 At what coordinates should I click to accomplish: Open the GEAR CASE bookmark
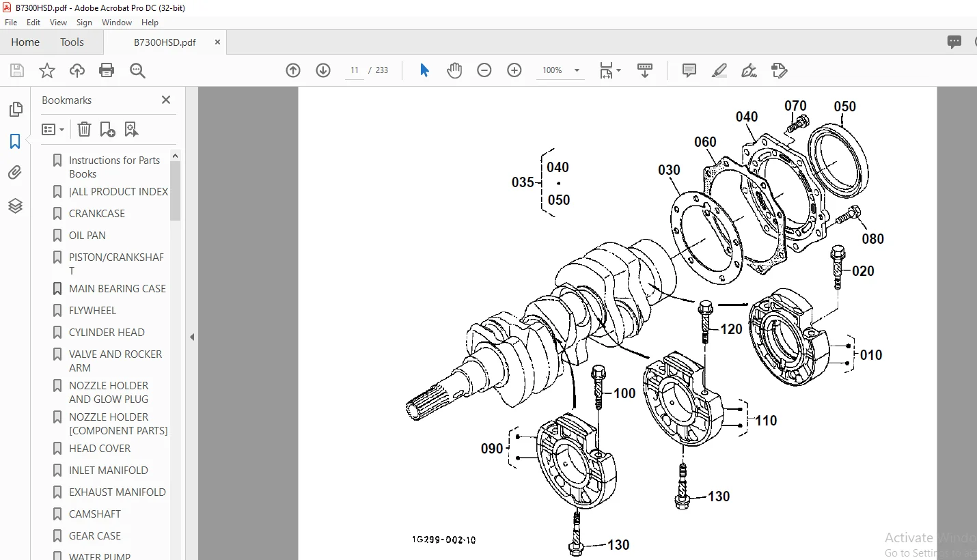coord(95,535)
